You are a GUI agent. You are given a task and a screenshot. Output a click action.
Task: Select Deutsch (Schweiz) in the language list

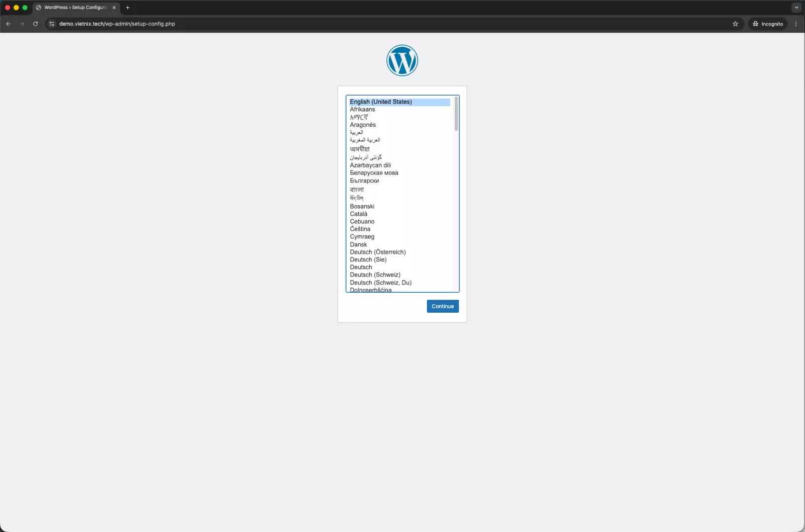click(x=375, y=275)
